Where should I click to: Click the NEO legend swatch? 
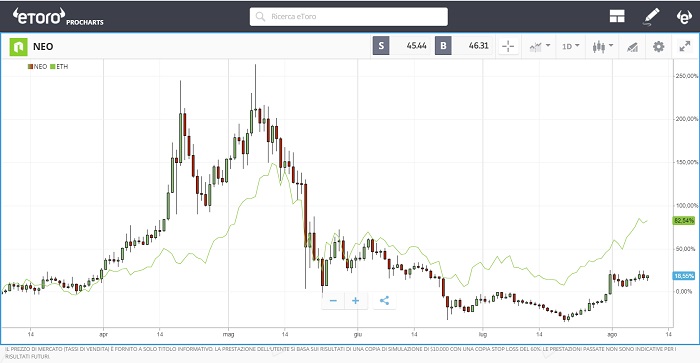pos(30,67)
